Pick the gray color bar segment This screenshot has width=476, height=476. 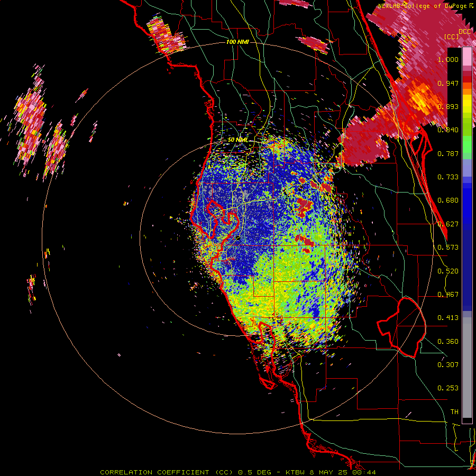tap(467, 368)
